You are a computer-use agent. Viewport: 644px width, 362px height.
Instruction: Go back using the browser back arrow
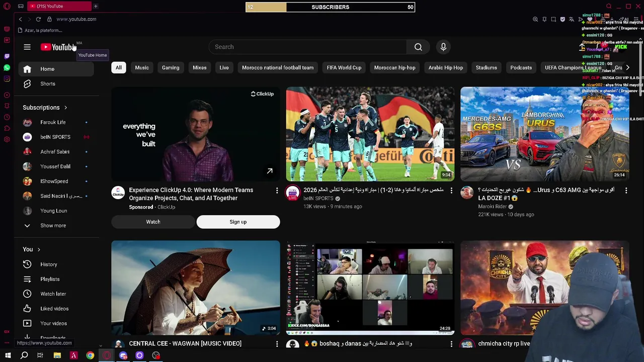20,19
